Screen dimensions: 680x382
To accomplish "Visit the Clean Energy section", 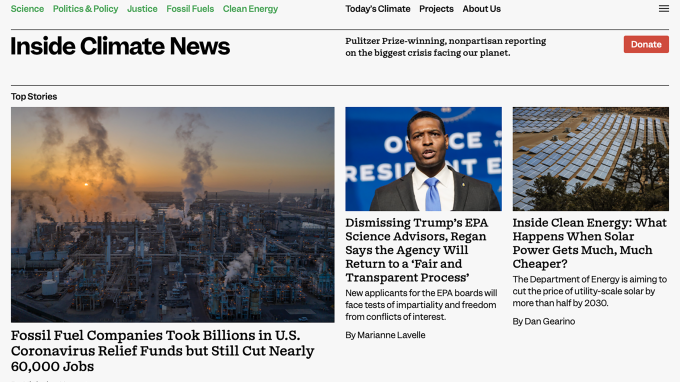I will [x=250, y=9].
